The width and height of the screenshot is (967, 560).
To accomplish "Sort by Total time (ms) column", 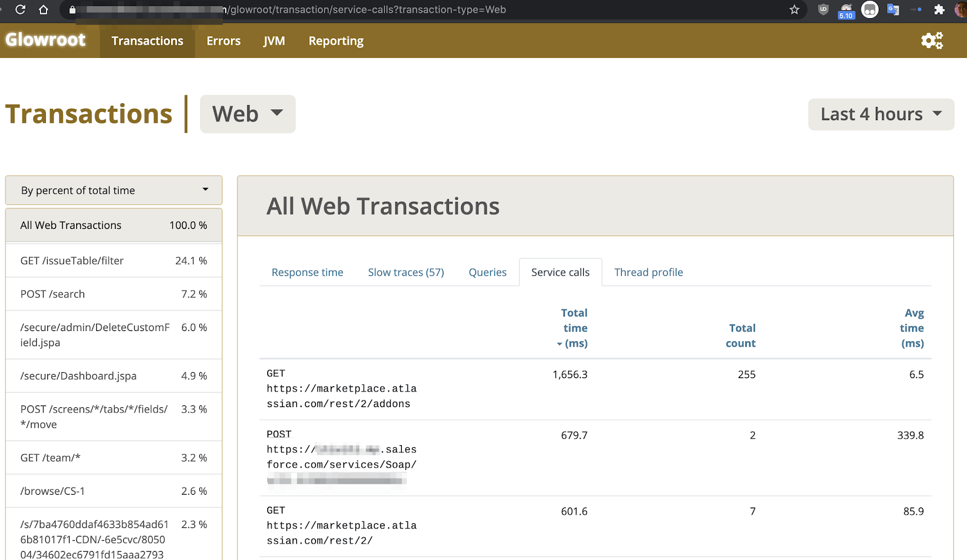I will 573,328.
